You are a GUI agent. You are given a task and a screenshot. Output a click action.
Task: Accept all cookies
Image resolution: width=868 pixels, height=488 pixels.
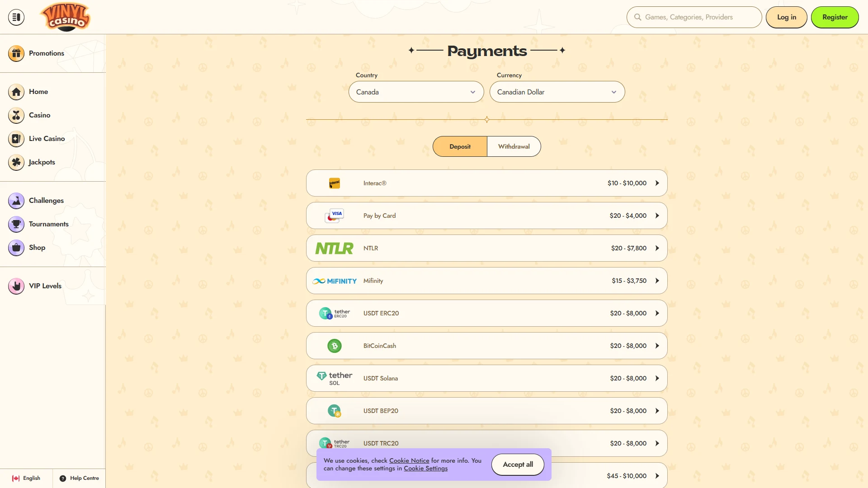(518, 465)
